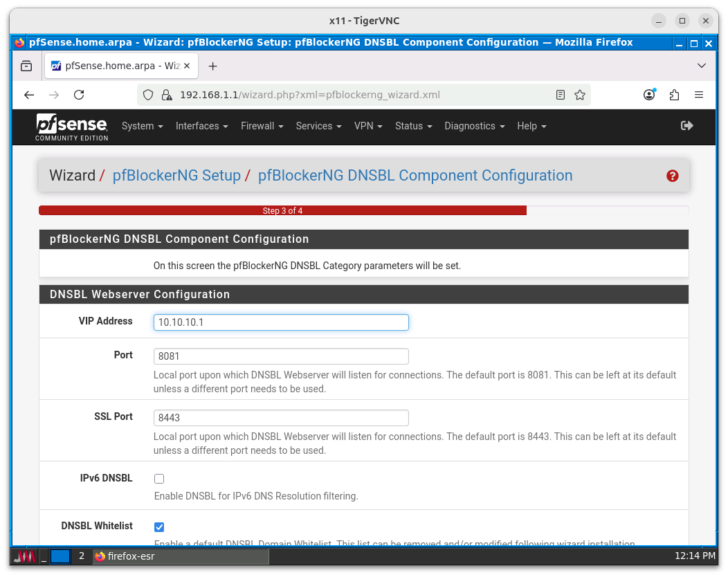This screenshot has width=728, height=577.
Task: Click the JWM menu icon in taskbar
Action: [x=24, y=556]
